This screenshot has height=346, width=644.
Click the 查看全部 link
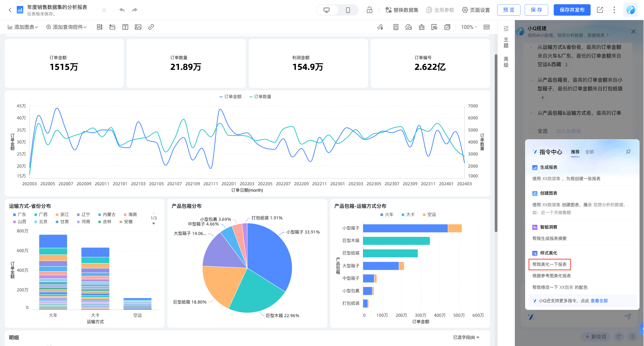tap(599, 300)
